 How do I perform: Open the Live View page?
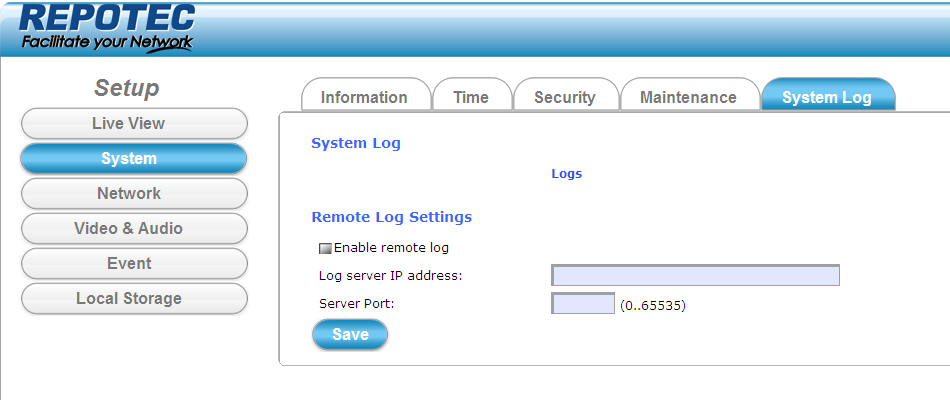pyautogui.click(x=133, y=124)
